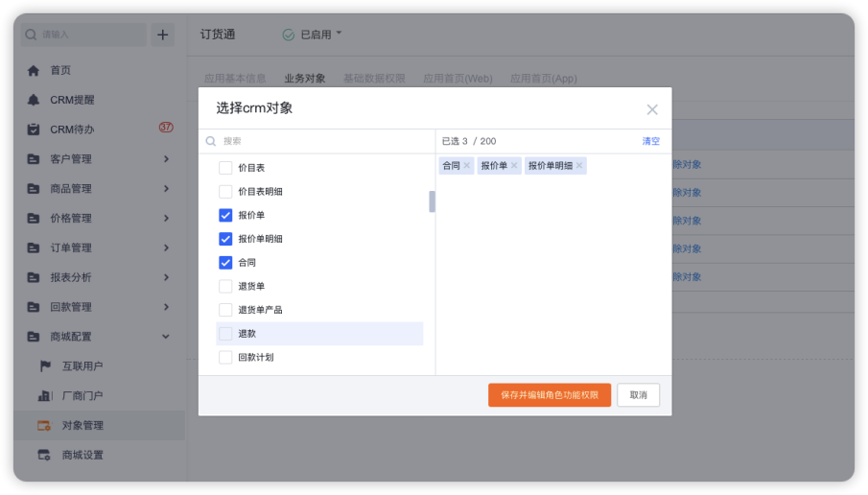Image resolution: width=868 pixels, height=495 pixels.
Task: Open the 商城设置 menu label
Action: [x=82, y=455]
